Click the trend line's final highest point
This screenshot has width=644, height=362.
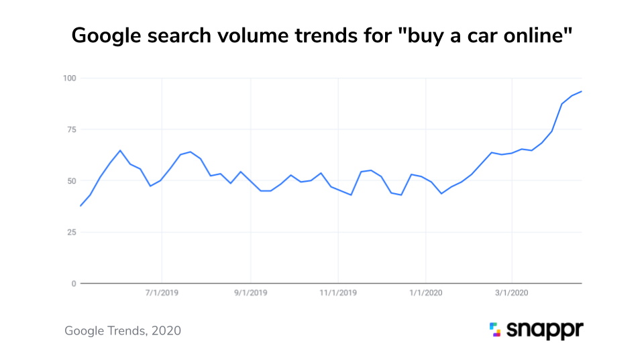tap(581, 91)
